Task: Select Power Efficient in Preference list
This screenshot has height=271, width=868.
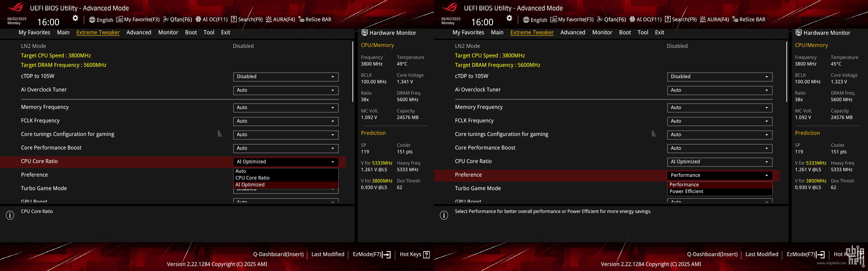Action: pos(720,192)
